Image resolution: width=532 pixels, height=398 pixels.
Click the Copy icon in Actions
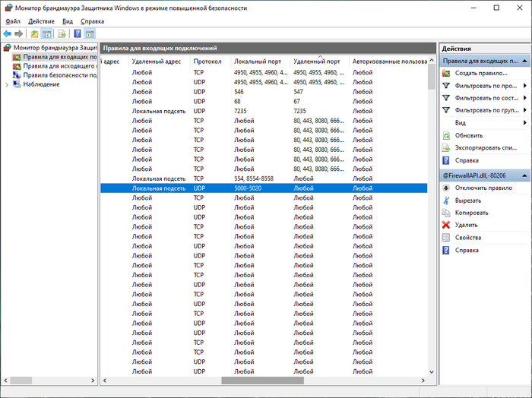pos(446,213)
